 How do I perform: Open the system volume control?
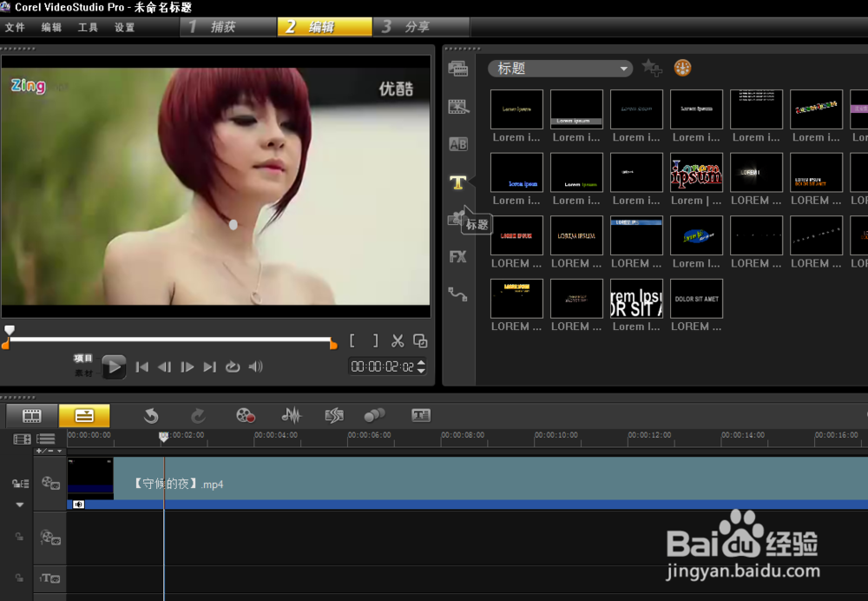pyautogui.click(x=255, y=367)
